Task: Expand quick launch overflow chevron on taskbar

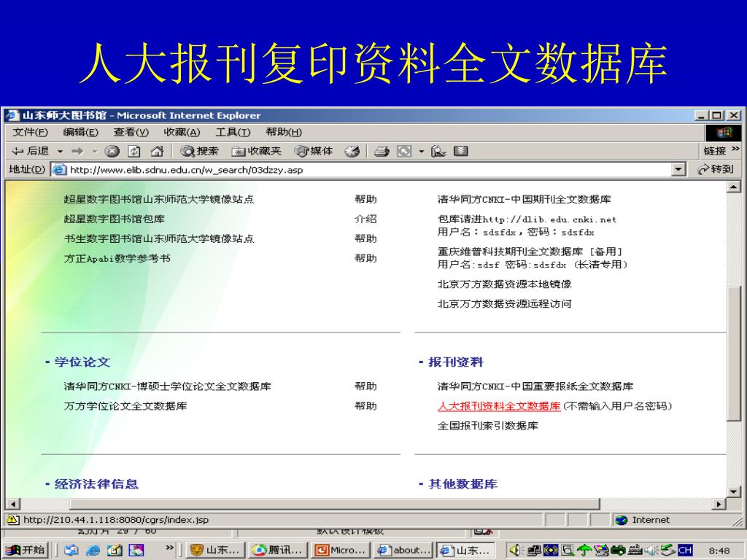Action: (x=169, y=548)
